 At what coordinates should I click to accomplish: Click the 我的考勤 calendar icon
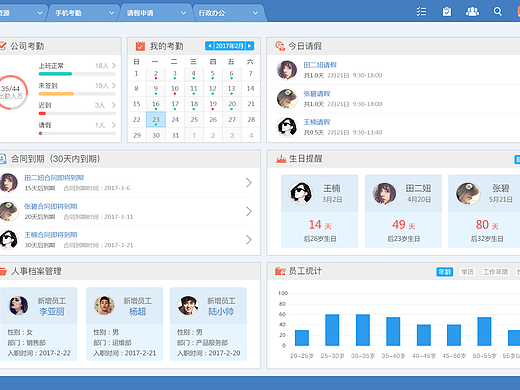(x=140, y=46)
